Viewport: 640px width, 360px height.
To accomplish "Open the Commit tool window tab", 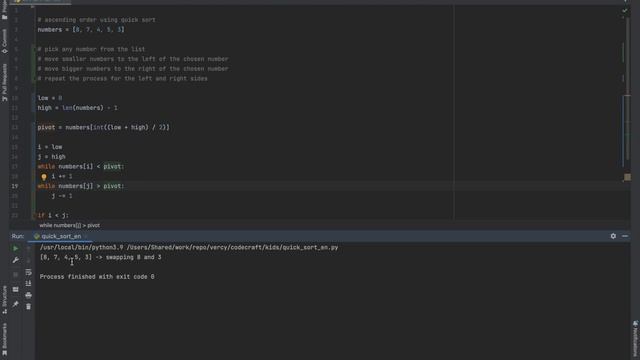I will [4, 41].
